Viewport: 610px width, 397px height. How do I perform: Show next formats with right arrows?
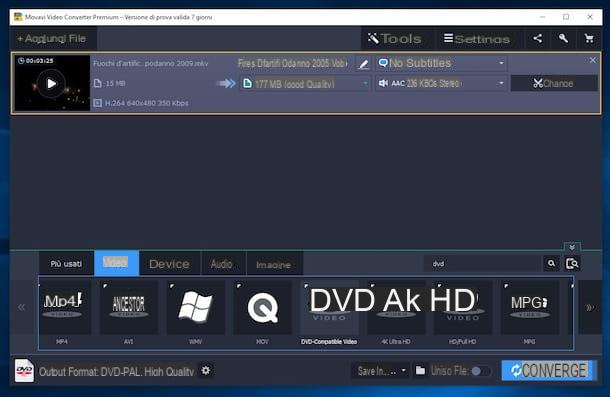590,307
